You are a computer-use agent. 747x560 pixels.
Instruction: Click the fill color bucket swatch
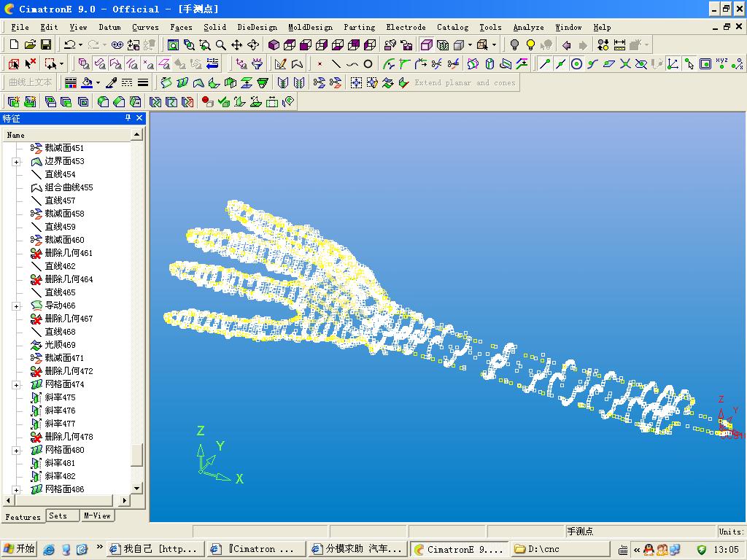point(87,83)
